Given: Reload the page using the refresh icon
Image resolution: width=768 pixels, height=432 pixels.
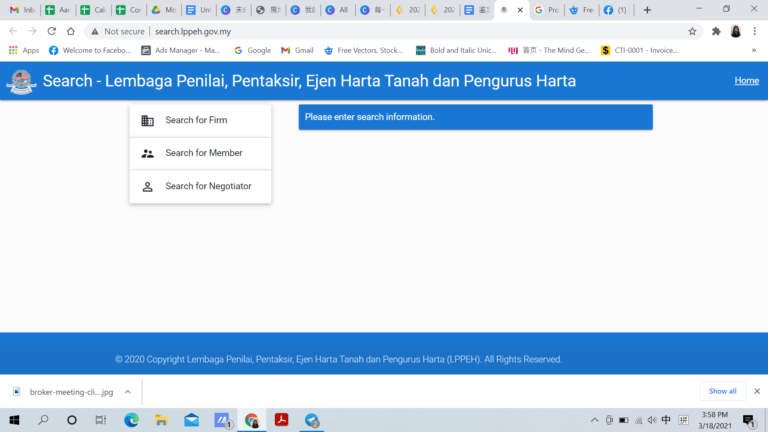Looking at the screenshot, I should pyautogui.click(x=50, y=31).
